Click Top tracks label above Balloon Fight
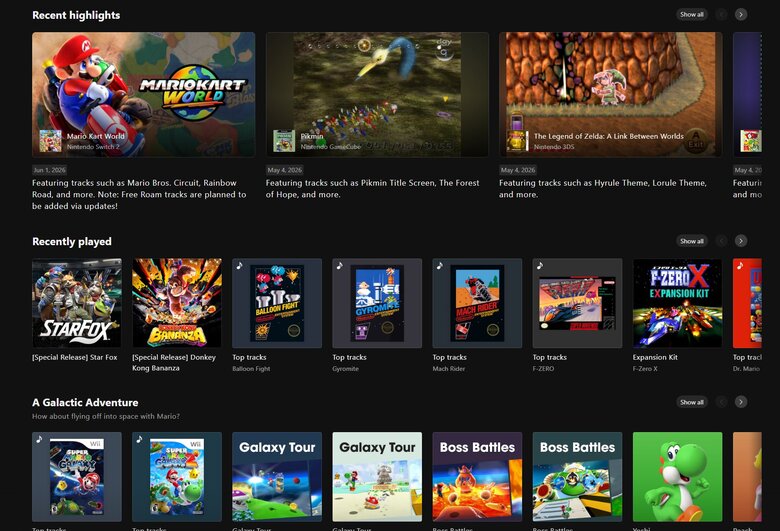 [x=249, y=357]
